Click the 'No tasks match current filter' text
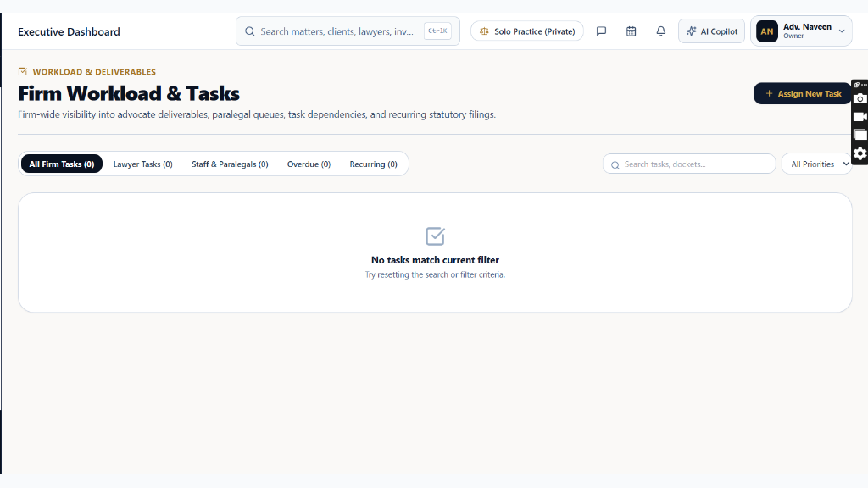This screenshot has width=868, height=488. [x=435, y=260]
